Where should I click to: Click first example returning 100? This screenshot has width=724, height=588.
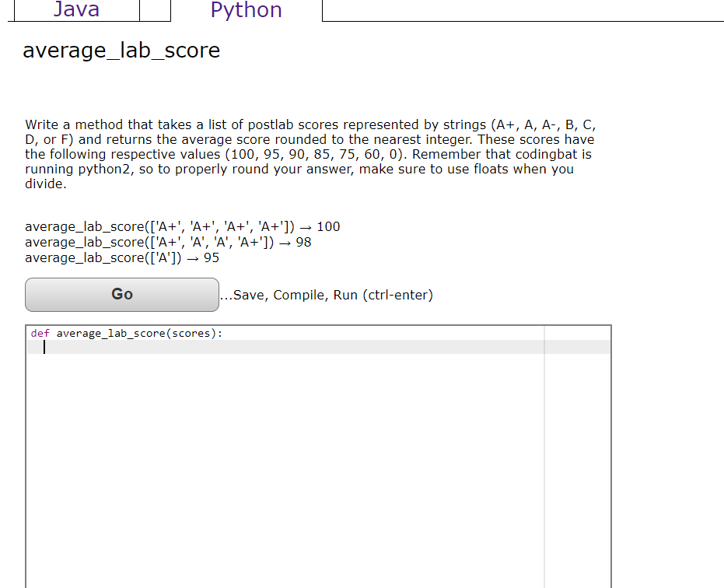pos(183,227)
